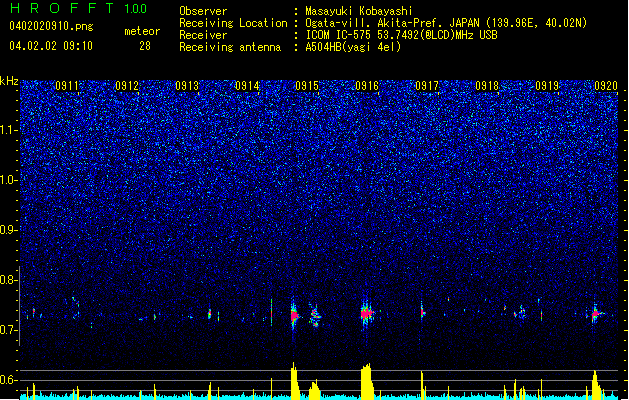Click the tallest yellow power peak below 0916
Screen dimensions: 629x400
[x=367, y=381]
